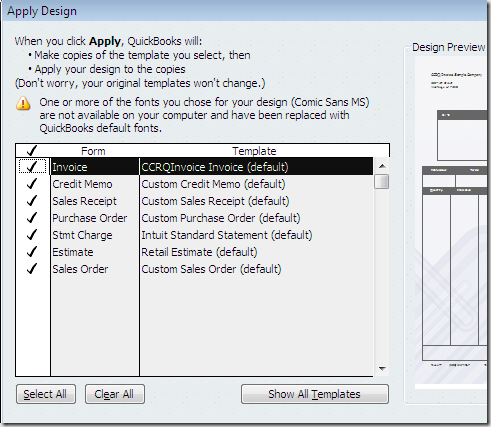The height and width of the screenshot is (427, 491).
Task: Click 'Custom Purchase Order (default)' template
Action: click(x=256, y=218)
